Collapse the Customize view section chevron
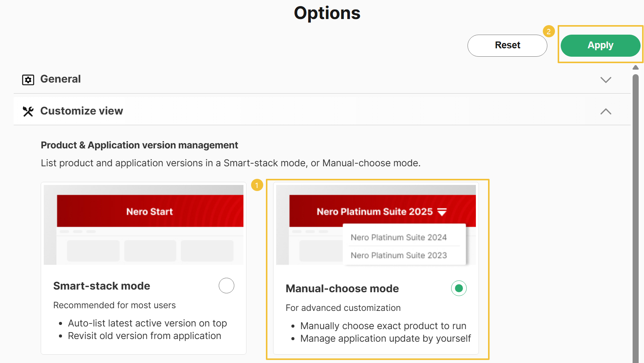 click(x=606, y=111)
